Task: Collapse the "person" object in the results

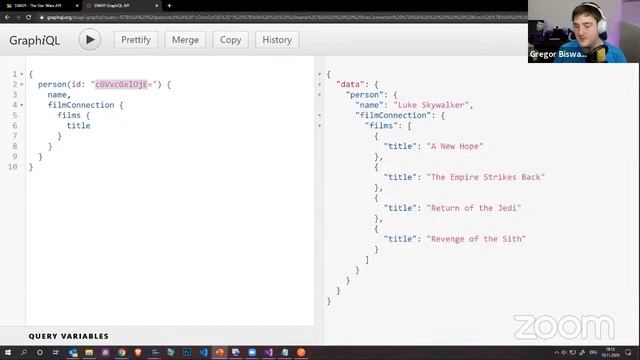Action: [x=320, y=95]
